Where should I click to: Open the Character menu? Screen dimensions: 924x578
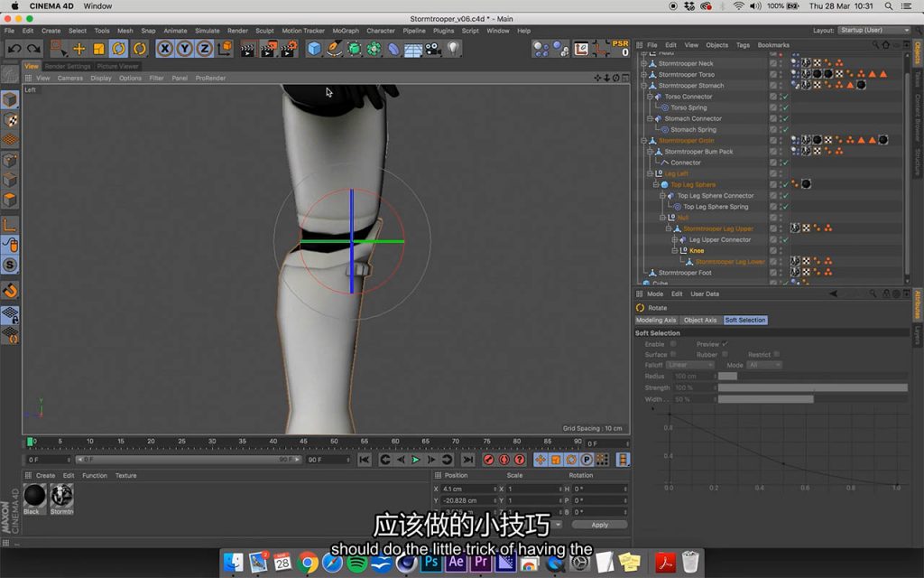click(x=381, y=31)
